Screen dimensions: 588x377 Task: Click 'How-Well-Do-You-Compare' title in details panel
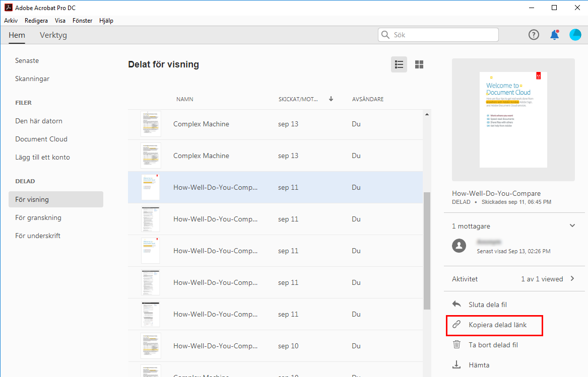[496, 193]
